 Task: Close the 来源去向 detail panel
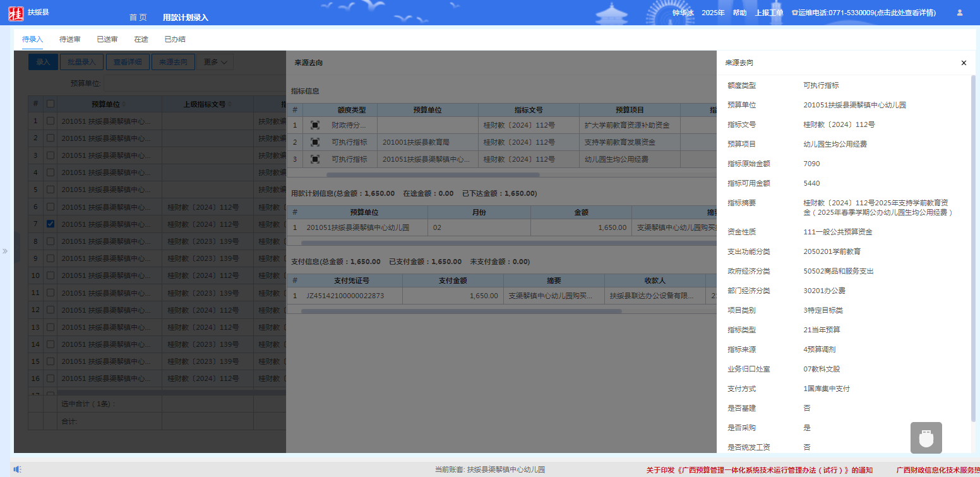click(964, 63)
